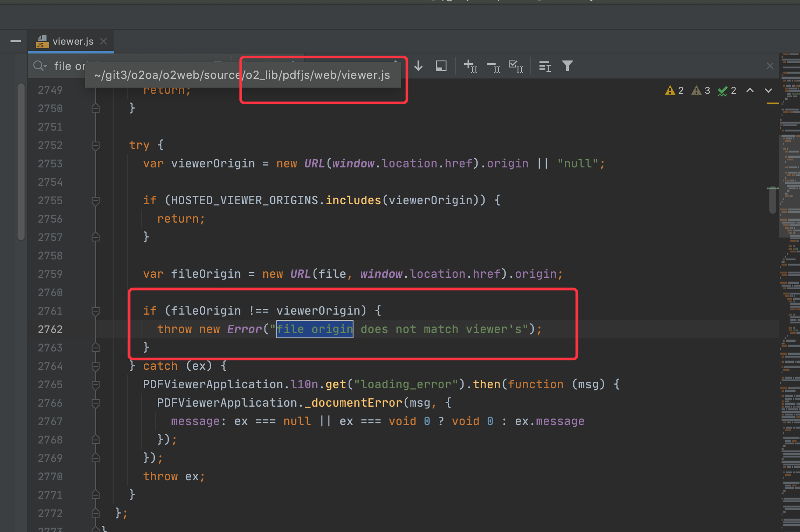Click the weak warnings count indicator

coord(701,91)
